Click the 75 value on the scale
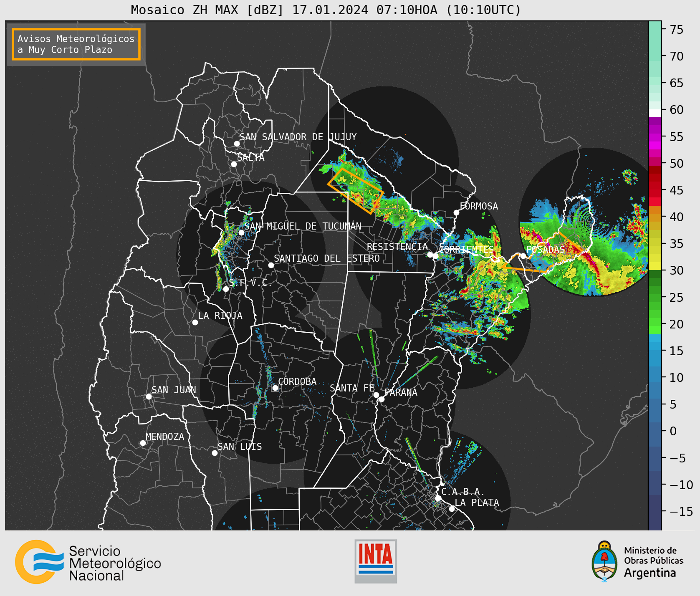Screen dimensions: 700x596 pyautogui.click(x=677, y=30)
